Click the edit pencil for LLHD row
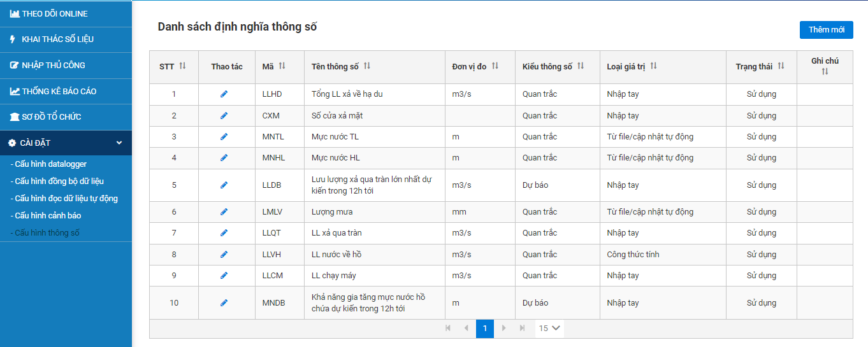Viewport: 868px width, 347px height. [x=224, y=94]
